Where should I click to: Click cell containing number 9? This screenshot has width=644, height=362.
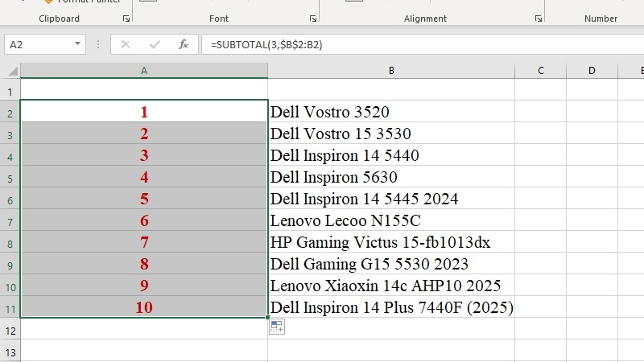pos(144,286)
